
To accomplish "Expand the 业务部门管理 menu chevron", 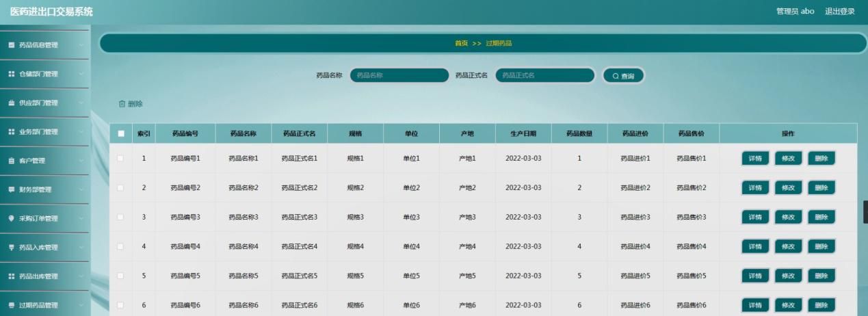I will coord(81,132).
